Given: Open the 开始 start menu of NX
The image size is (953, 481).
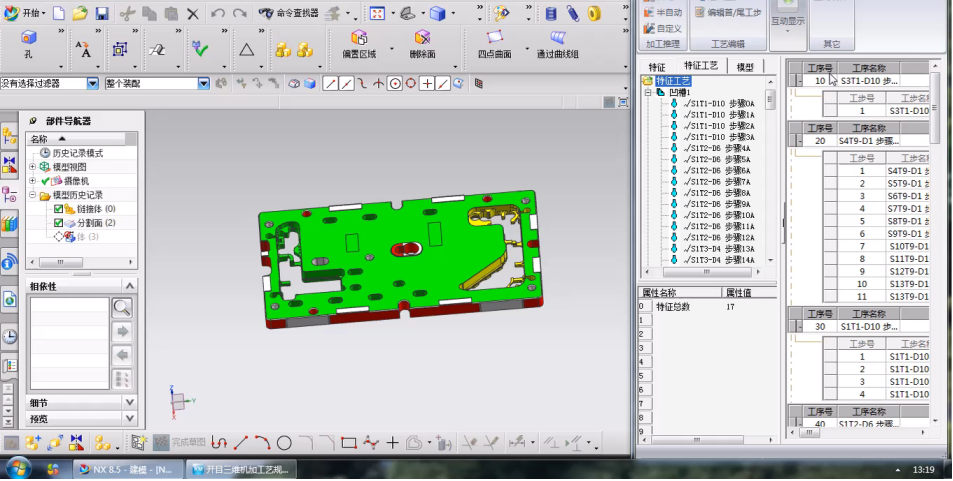Looking at the screenshot, I should click(x=24, y=13).
